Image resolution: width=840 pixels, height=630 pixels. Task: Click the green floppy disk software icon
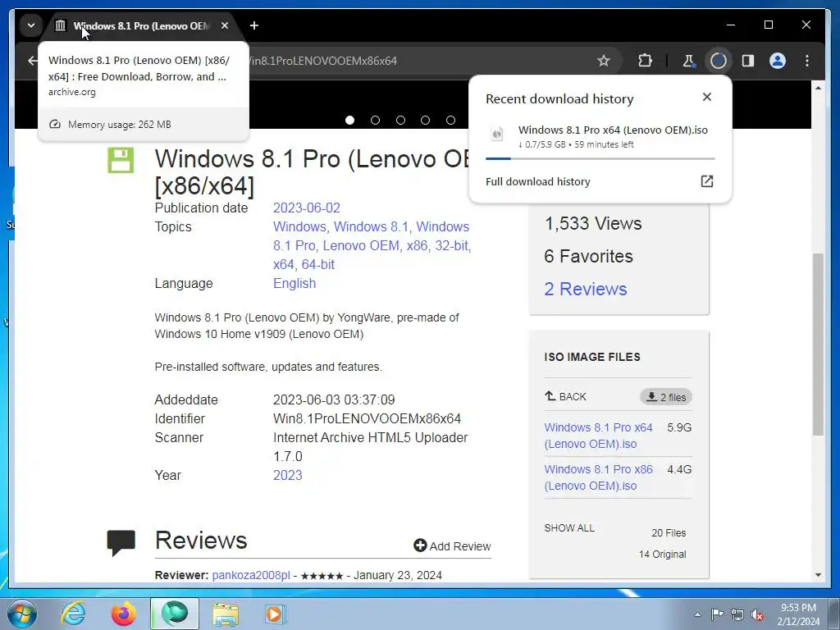coord(121,161)
